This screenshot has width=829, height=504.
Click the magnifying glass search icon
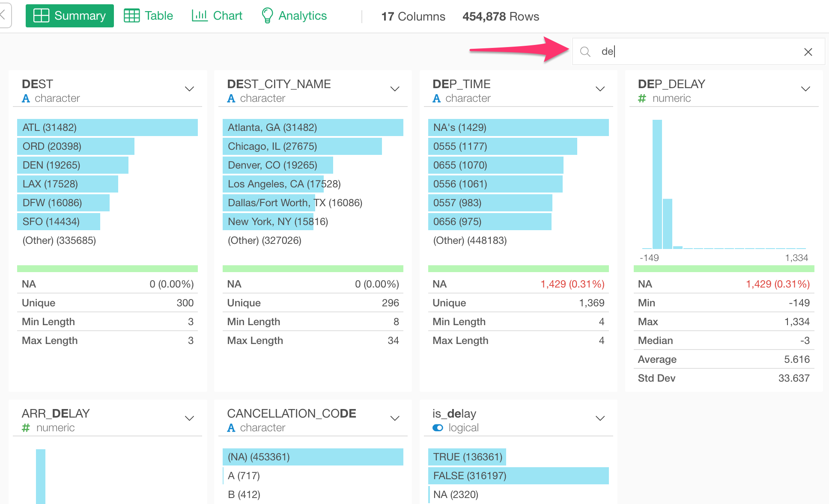click(585, 51)
